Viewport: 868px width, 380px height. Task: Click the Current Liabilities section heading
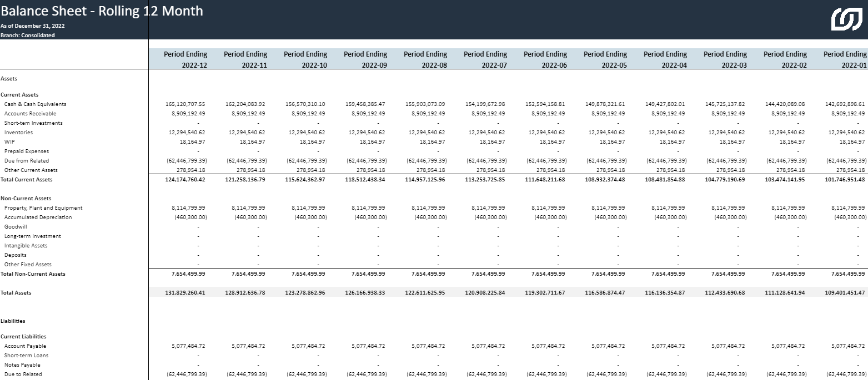point(23,337)
